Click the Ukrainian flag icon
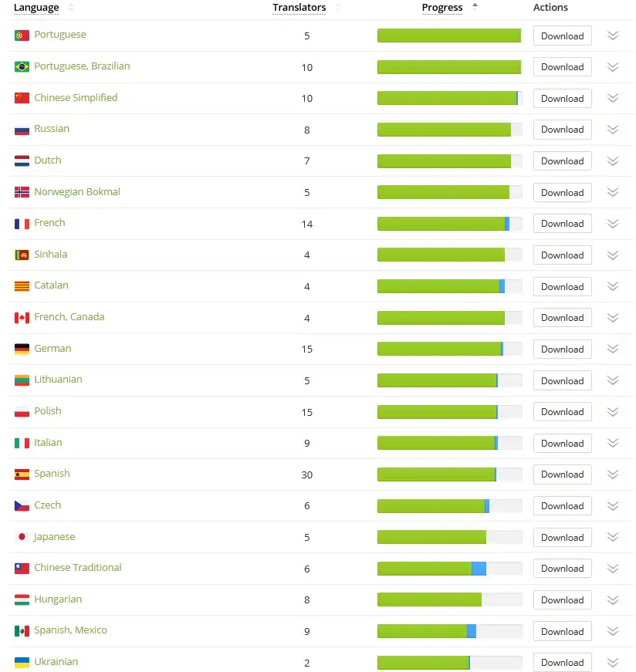 [x=22, y=662]
